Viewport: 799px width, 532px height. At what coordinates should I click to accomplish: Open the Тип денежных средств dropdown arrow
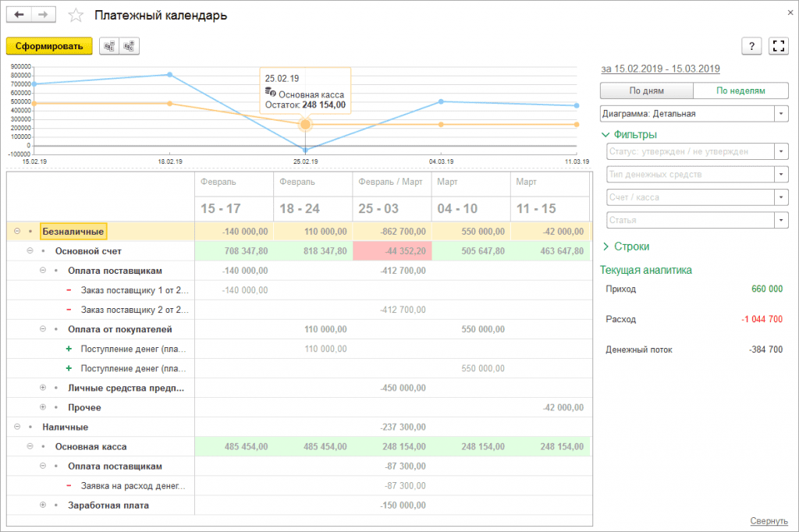point(781,174)
